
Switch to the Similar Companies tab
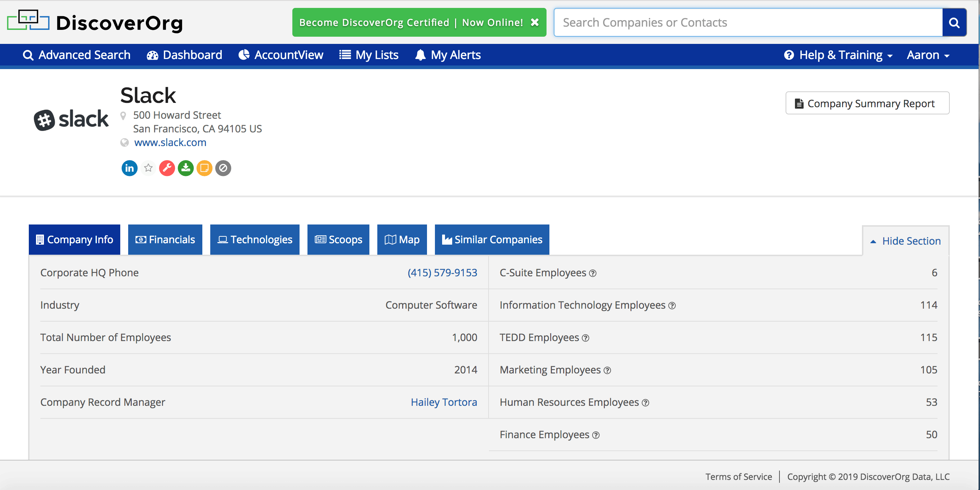tap(492, 240)
